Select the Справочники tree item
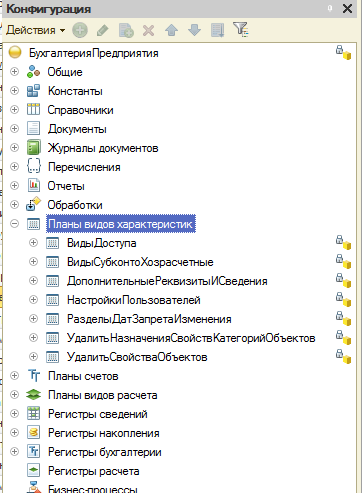 (x=80, y=110)
